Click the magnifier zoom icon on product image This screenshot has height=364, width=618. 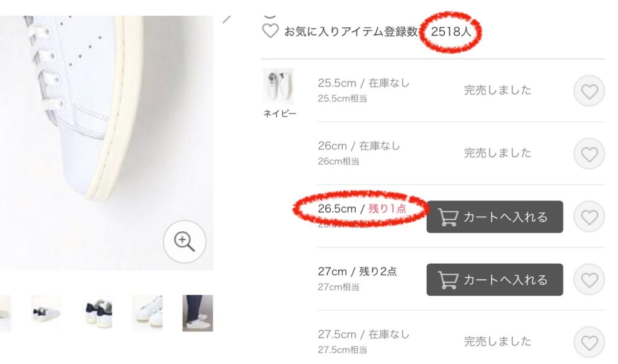pos(185,241)
